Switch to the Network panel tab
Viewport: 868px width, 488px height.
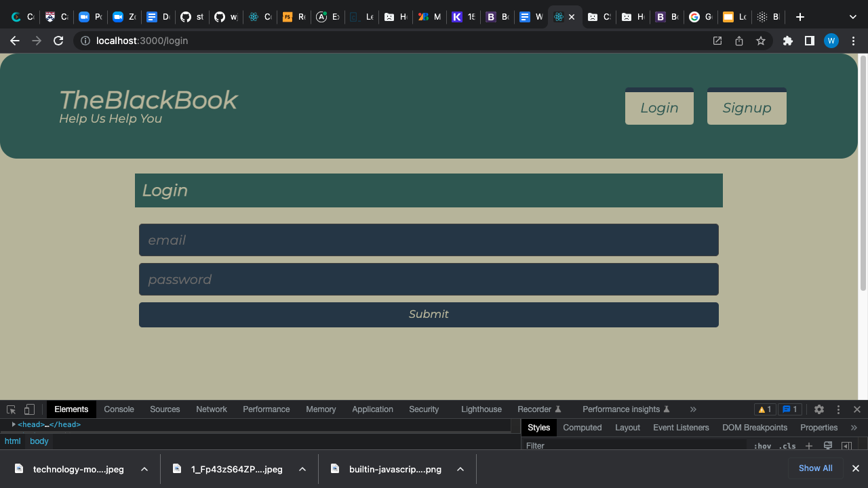[x=212, y=409]
